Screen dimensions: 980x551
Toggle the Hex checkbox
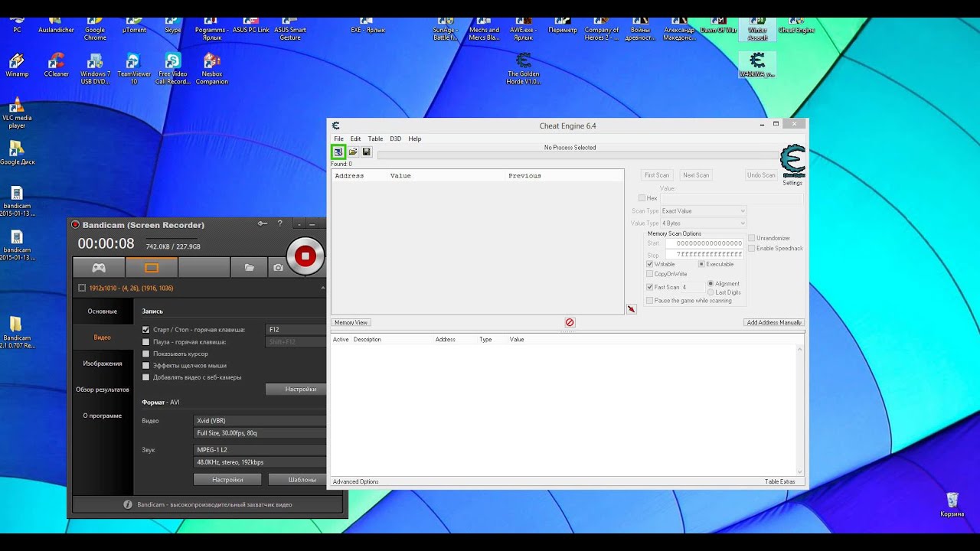tap(642, 198)
